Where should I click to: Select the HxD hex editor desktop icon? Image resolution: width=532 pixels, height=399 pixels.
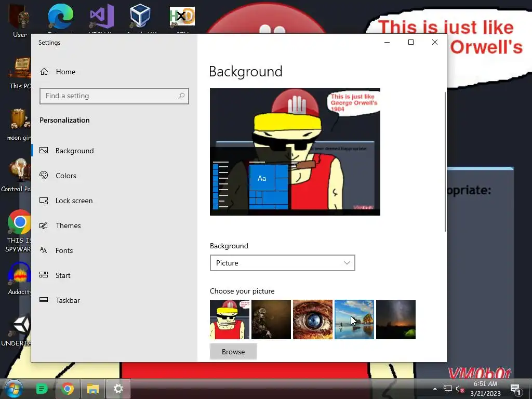point(182,18)
